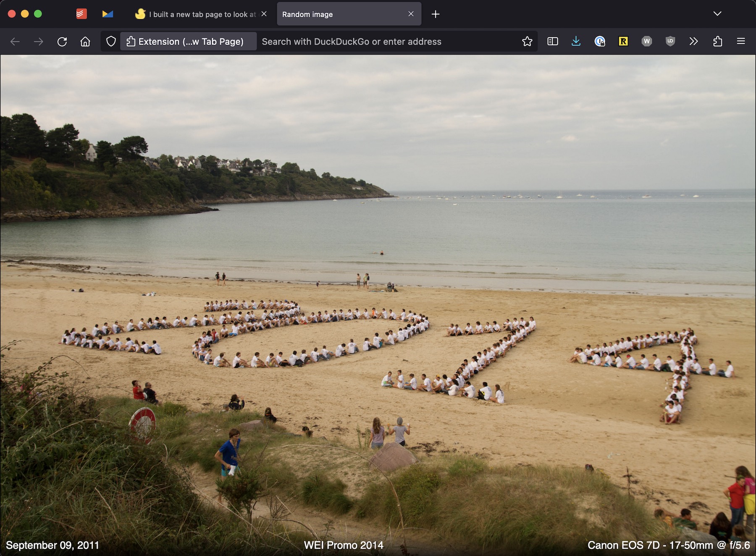Viewport: 756px width, 556px height.
Task: Click the gray W extension icon
Action: (x=647, y=42)
